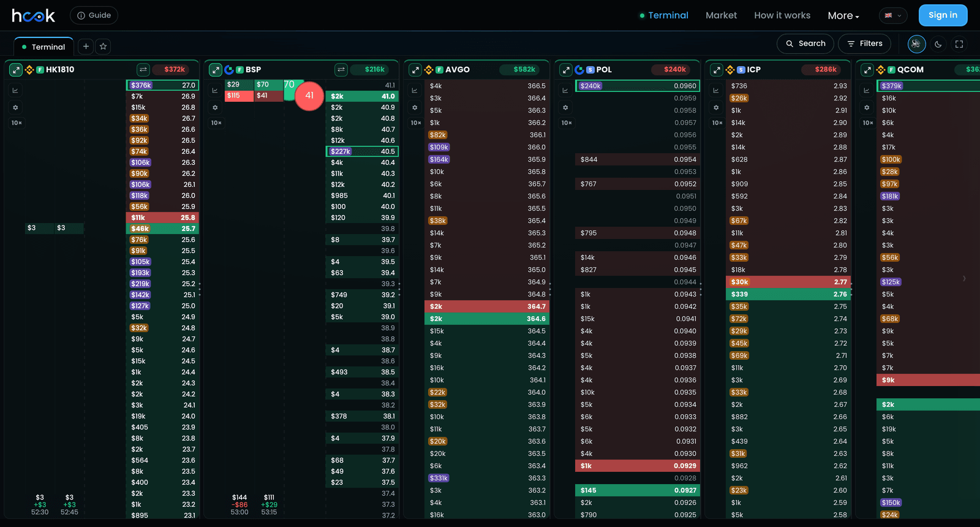Screen dimensions: 980x527
Task: Open AVGO panel settings gear
Action: 415,107
